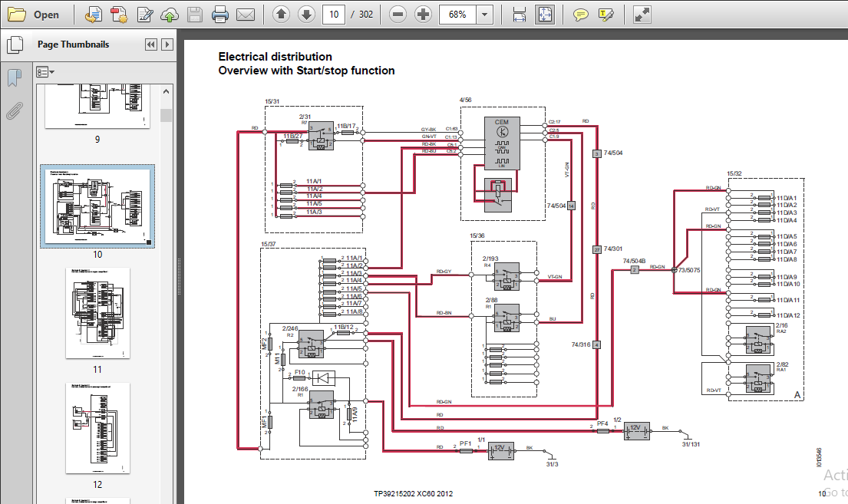Open the Page Thumbnails panel icon
Image resolution: width=848 pixels, height=504 pixels.
(x=15, y=44)
